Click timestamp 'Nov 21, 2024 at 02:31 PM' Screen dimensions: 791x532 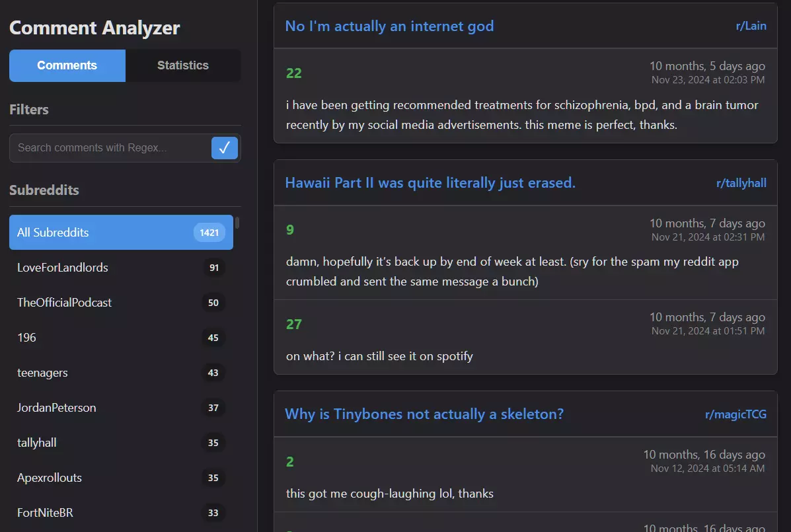(708, 237)
